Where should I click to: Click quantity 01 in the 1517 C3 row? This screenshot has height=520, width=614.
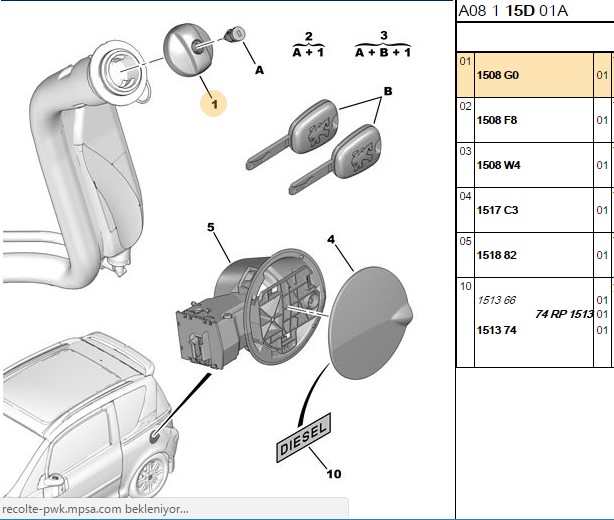pos(602,210)
